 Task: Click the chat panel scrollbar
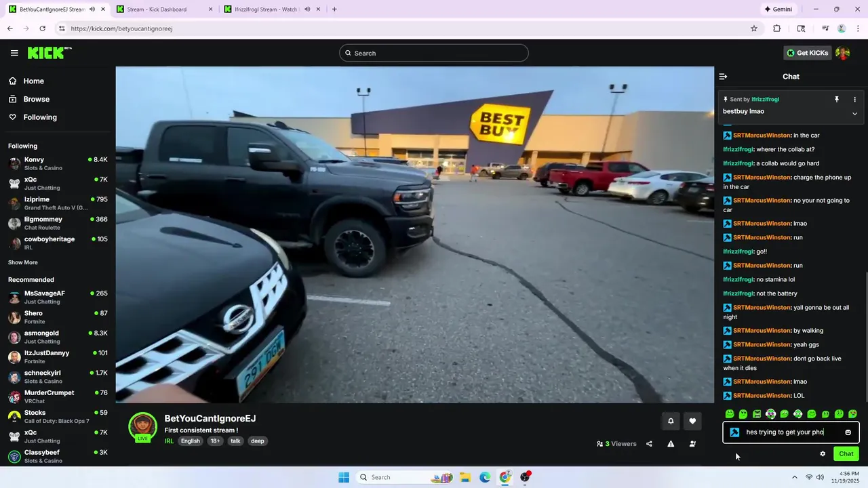click(866, 338)
